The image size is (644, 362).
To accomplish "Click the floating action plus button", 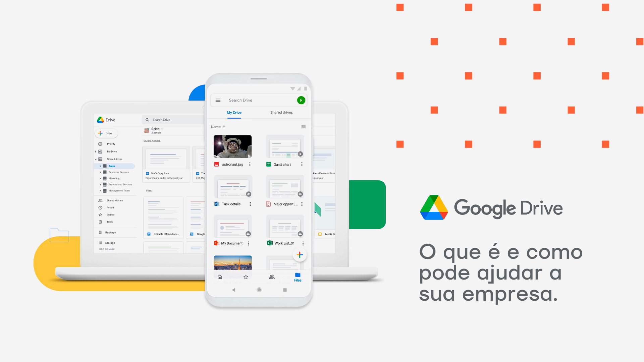I will [300, 255].
